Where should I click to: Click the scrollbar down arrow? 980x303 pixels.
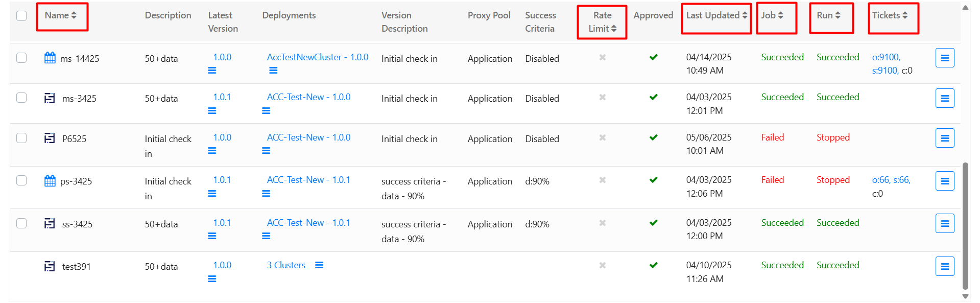pyautogui.click(x=965, y=296)
